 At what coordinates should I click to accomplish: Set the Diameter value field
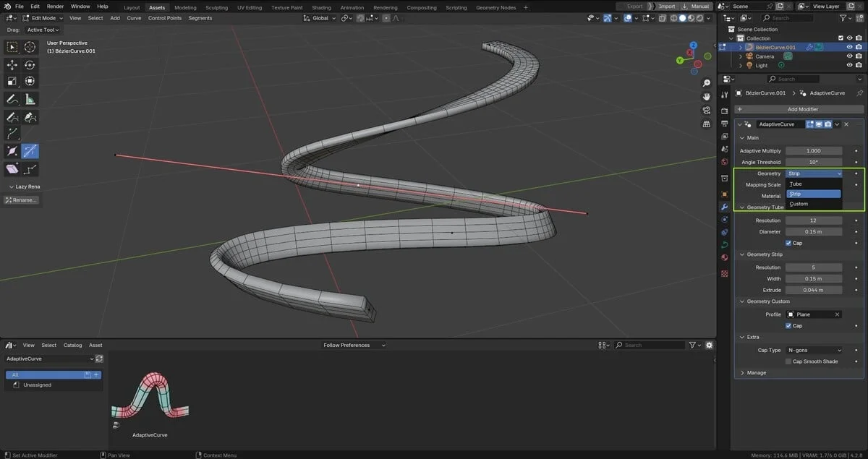(814, 231)
